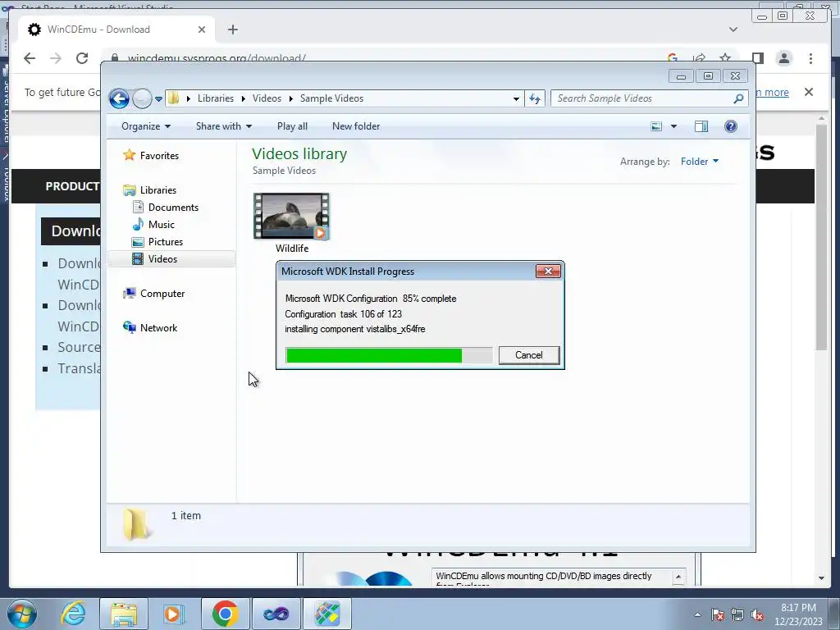The width and height of the screenshot is (840, 630).
Task: Open recent locations arrow beside Explorer forward button
Action: point(158,99)
